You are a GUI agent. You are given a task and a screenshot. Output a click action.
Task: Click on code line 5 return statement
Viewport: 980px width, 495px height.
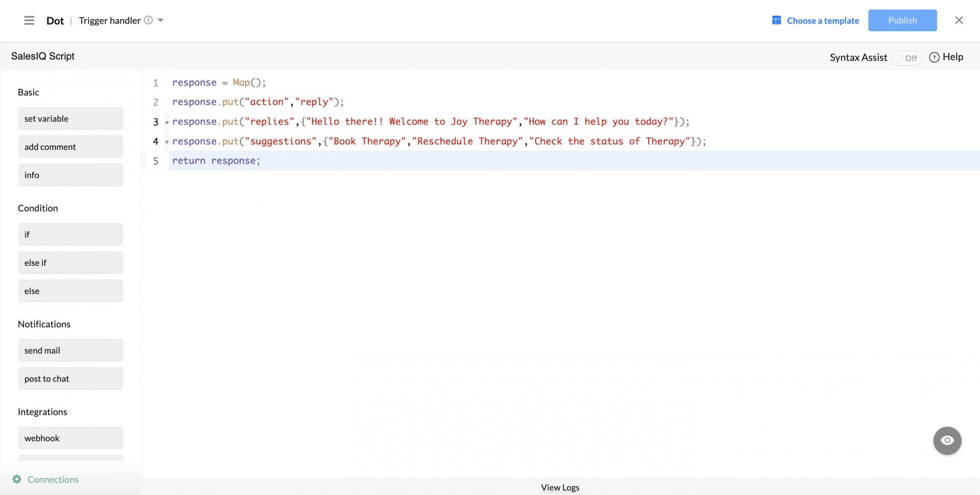click(x=216, y=161)
